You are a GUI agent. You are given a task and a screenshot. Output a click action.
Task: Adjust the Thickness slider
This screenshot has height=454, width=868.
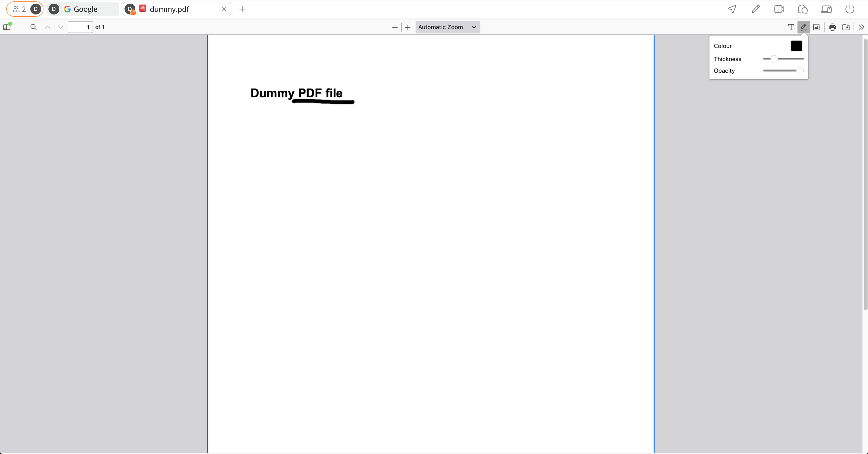pos(774,59)
